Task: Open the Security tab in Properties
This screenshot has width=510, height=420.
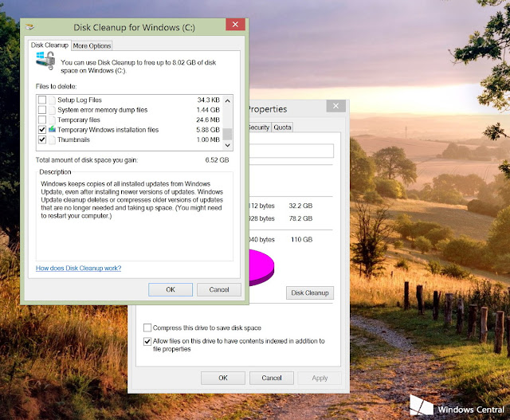Action: click(x=259, y=128)
